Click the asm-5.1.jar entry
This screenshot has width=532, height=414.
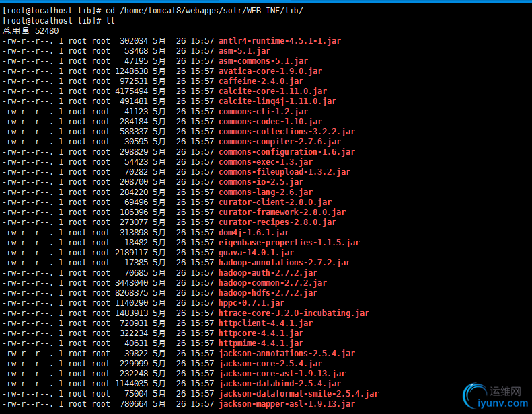[244, 51]
